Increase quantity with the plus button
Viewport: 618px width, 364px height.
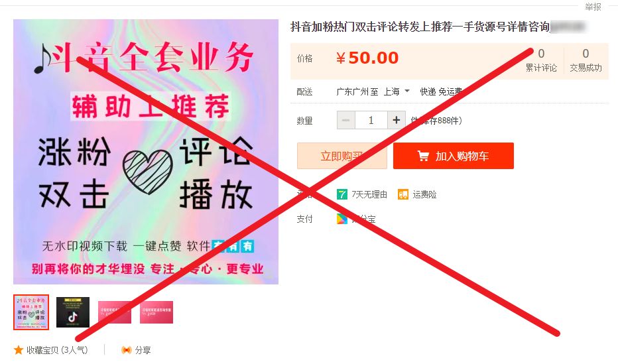396,120
